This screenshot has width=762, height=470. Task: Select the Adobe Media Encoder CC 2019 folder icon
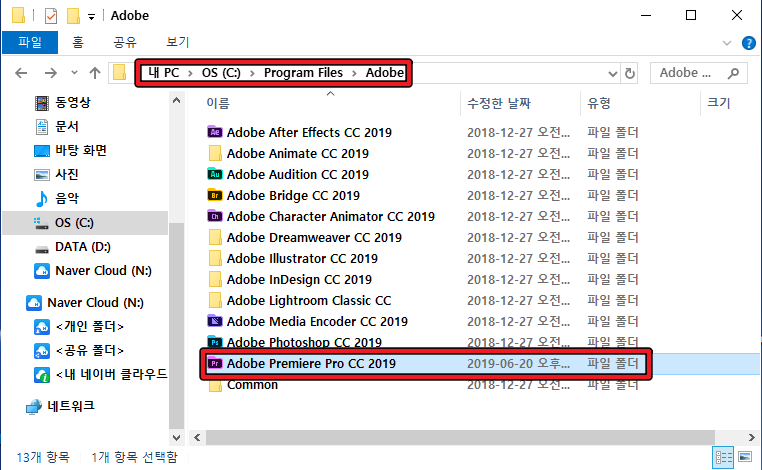click(215, 321)
